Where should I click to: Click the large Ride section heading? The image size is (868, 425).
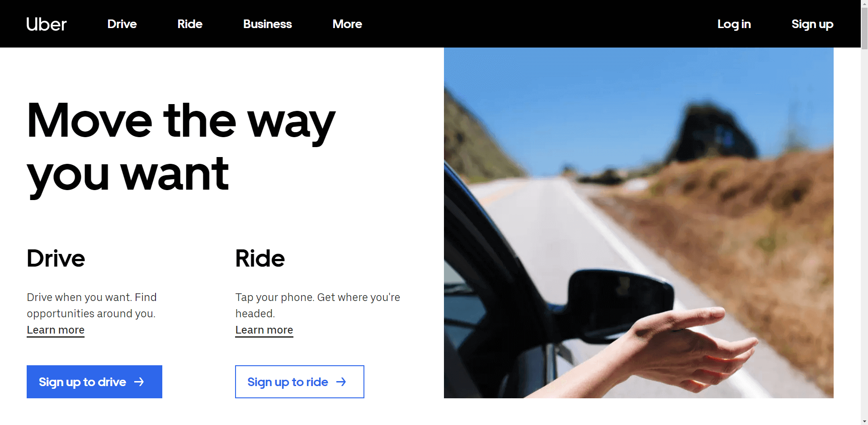pos(260,258)
